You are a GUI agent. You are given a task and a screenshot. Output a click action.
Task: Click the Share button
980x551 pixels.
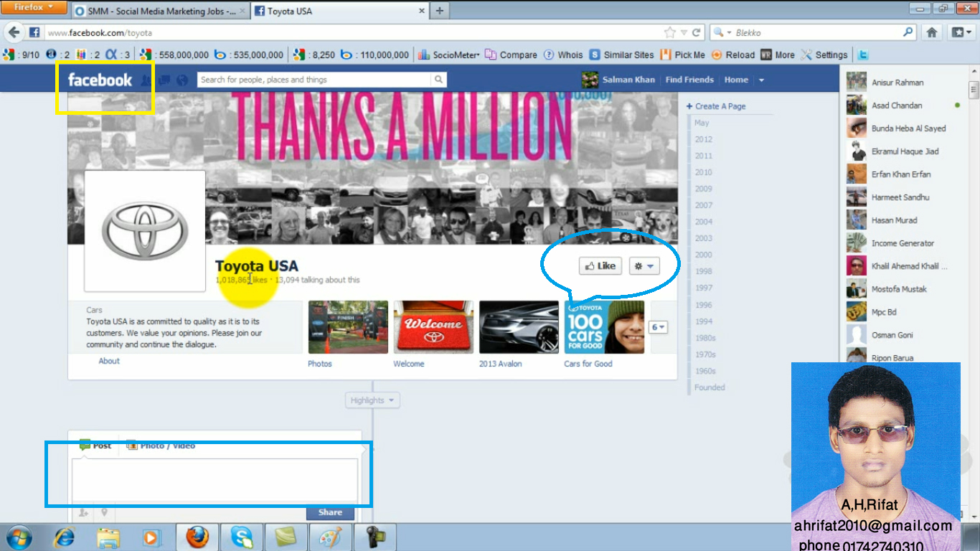pos(330,512)
